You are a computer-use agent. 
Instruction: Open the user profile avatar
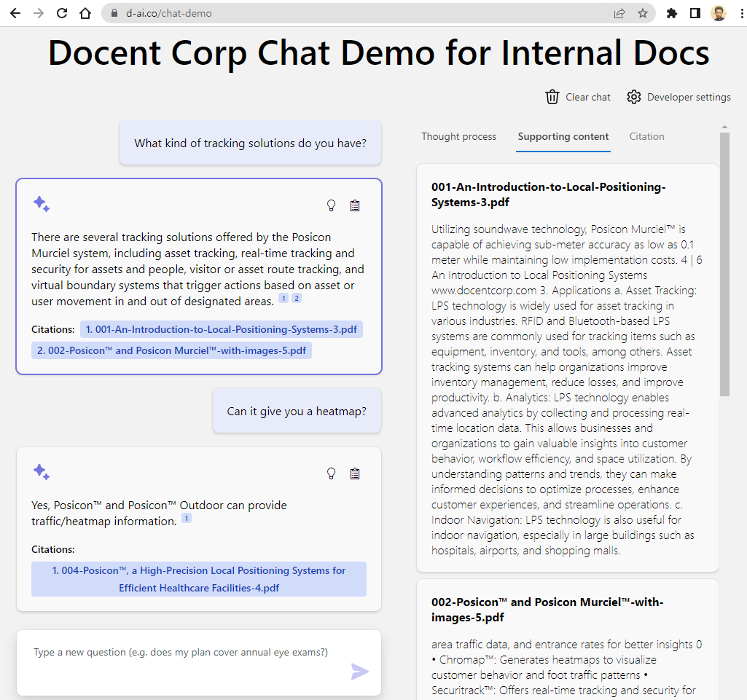click(x=719, y=13)
